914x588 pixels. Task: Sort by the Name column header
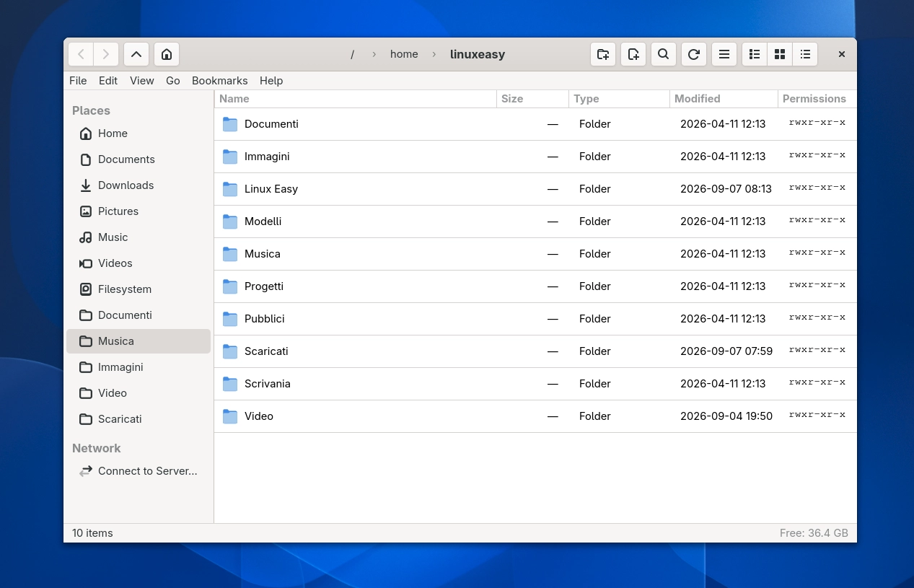pyautogui.click(x=356, y=99)
